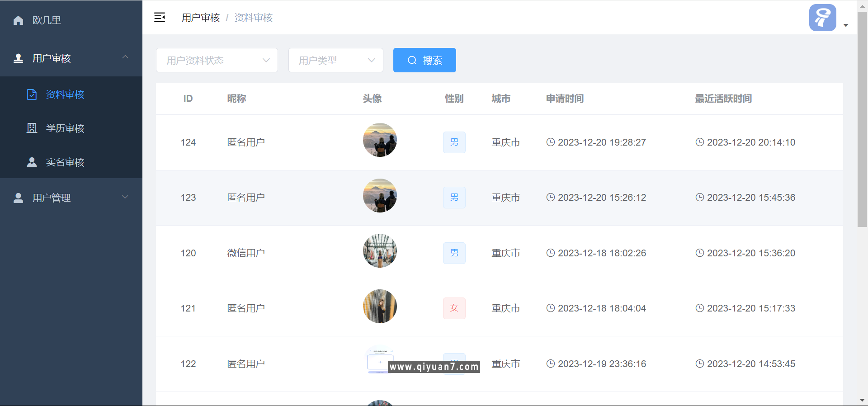Image resolution: width=868 pixels, height=406 pixels.
Task: Click the 学历审核 building icon
Action: [x=32, y=128]
